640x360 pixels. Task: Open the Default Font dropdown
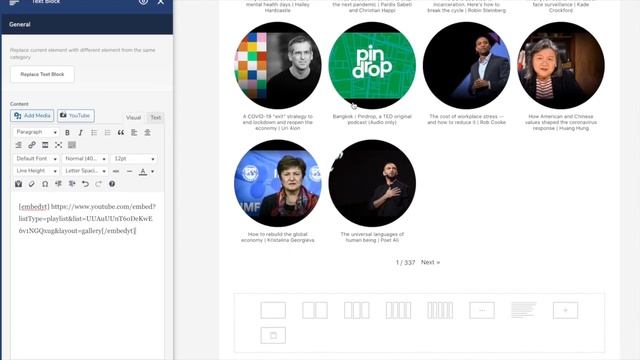pyautogui.click(x=36, y=158)
